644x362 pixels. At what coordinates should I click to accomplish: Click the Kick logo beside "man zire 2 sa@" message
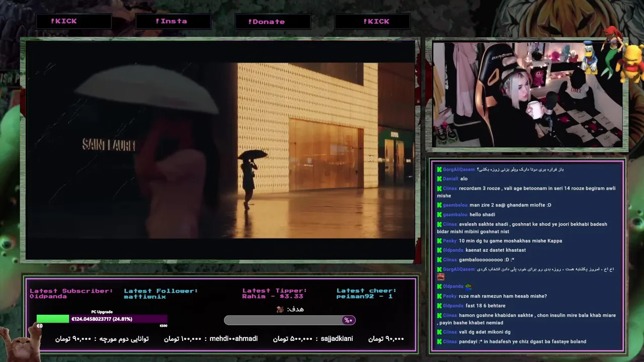pos(439,205)
